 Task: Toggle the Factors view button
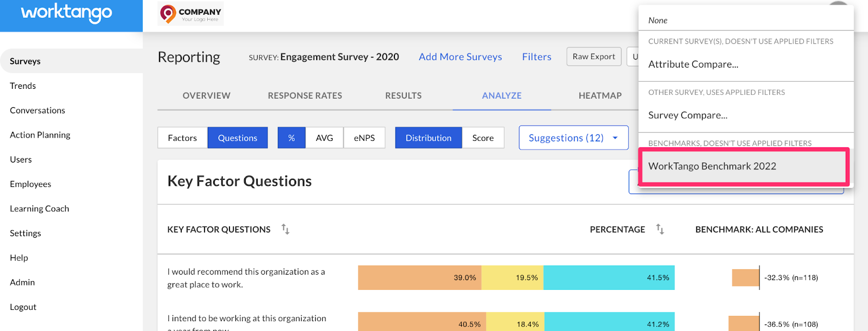point(182,138)
